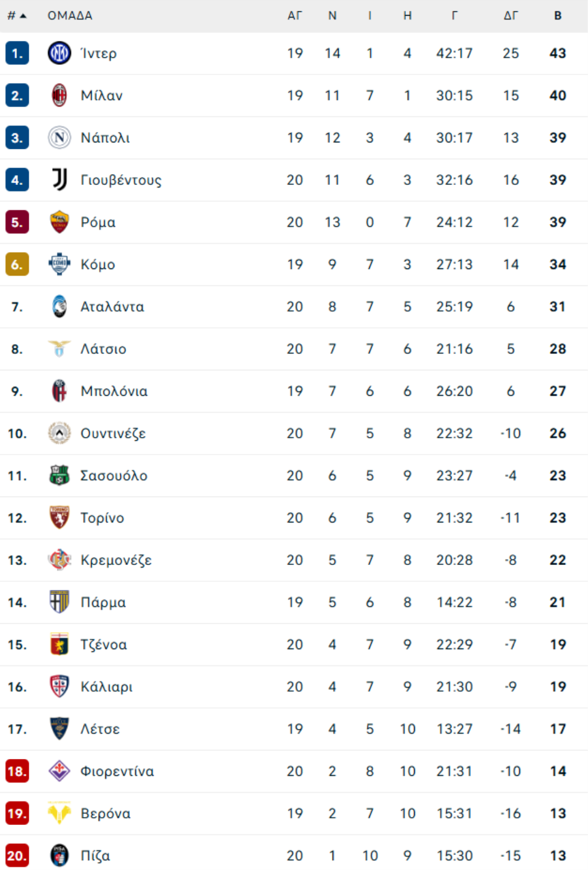Click the Atalanta crest icon
588x870 pixels.
tap(59, 306)
